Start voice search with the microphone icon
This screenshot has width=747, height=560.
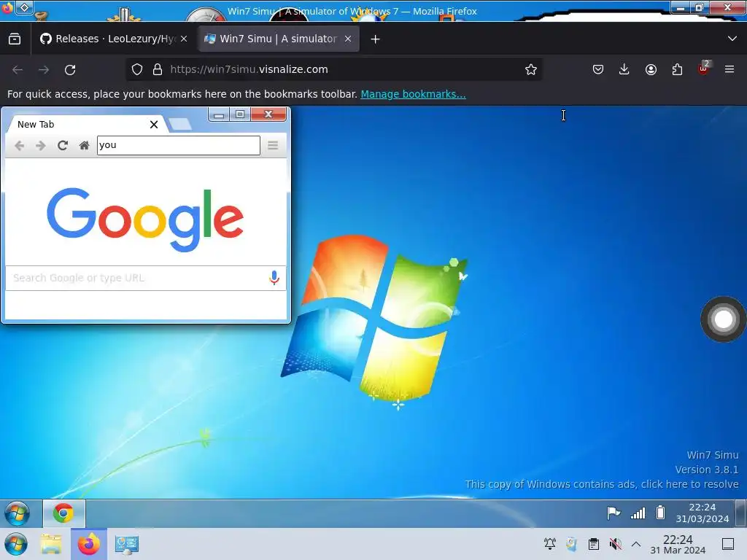click(274, 278)
